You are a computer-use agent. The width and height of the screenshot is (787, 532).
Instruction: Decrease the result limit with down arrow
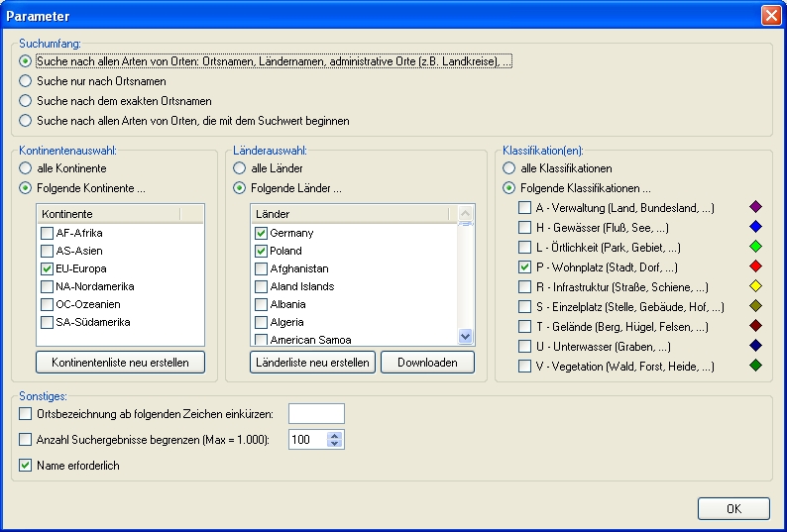335,444
